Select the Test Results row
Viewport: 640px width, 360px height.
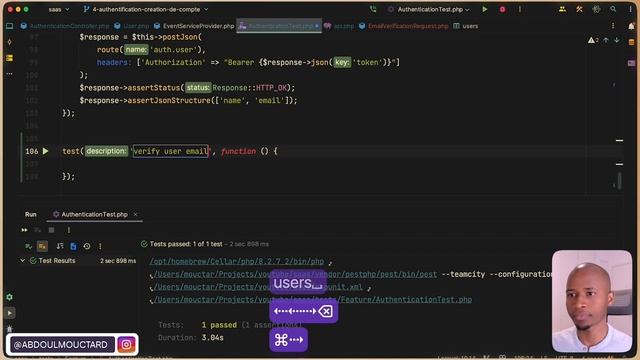(x=78, y=260)
